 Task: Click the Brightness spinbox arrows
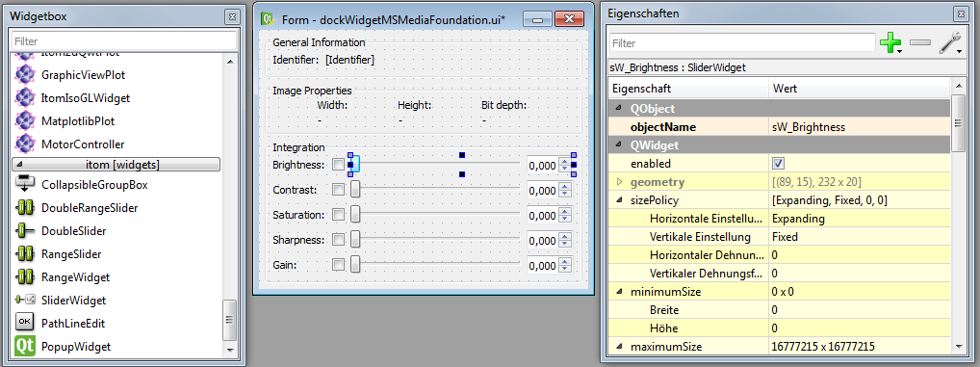(565, 165)
